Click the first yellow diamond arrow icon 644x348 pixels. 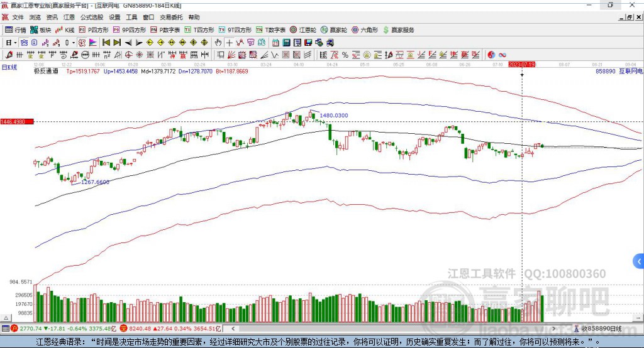(x=150, y=43)
